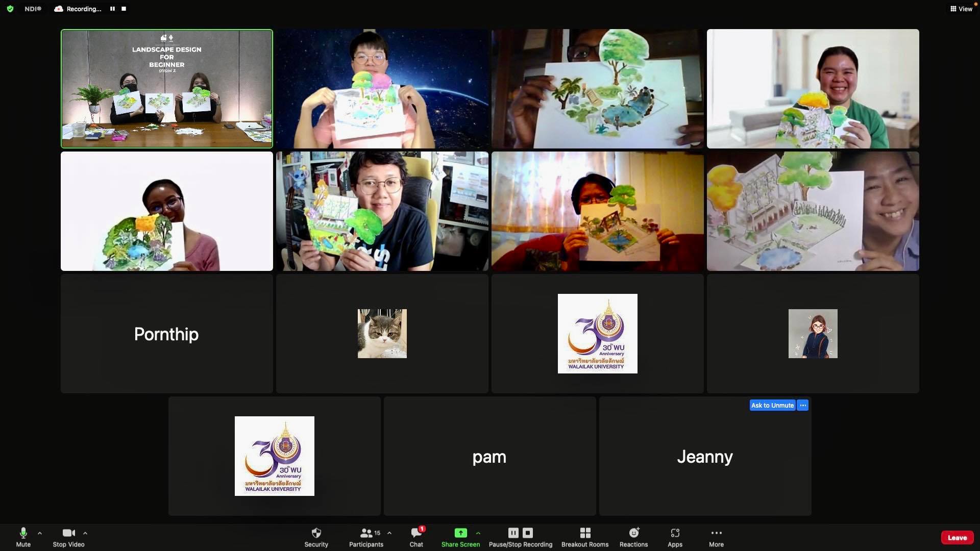This screenshot has height=551, width=980.
Task: Open the View layout menu
Action: [961, 9]
